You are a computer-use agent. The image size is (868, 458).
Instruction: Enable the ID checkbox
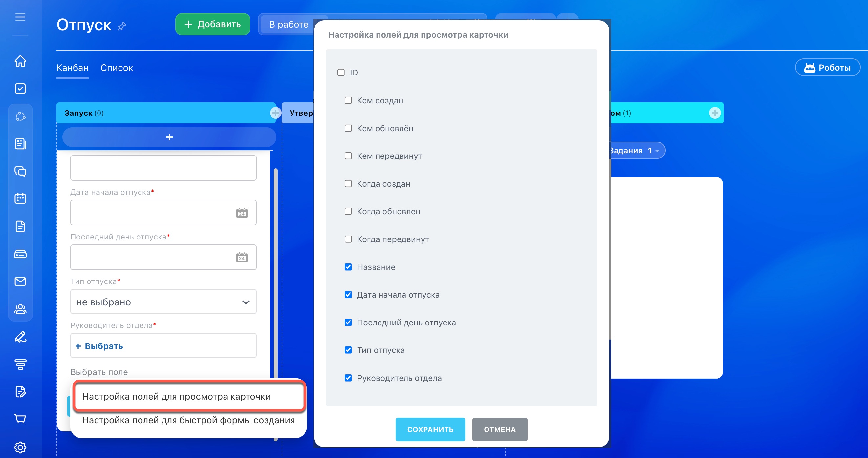point(341,73)
